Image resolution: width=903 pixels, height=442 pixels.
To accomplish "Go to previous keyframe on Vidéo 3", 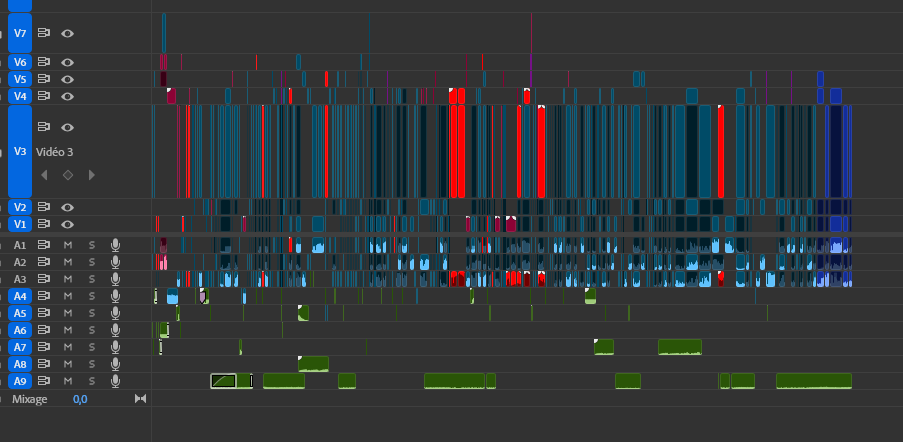I will [44, 175].
